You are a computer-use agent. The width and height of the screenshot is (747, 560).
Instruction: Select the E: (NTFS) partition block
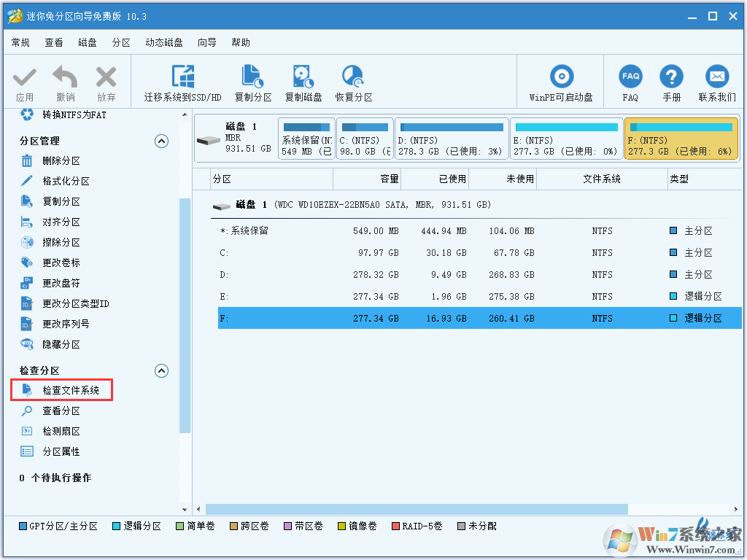(x=565, y=139)
